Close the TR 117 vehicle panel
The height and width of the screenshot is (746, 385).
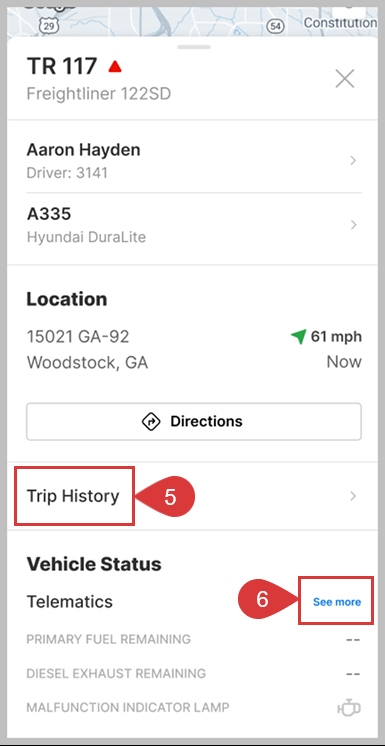point(345,79)
